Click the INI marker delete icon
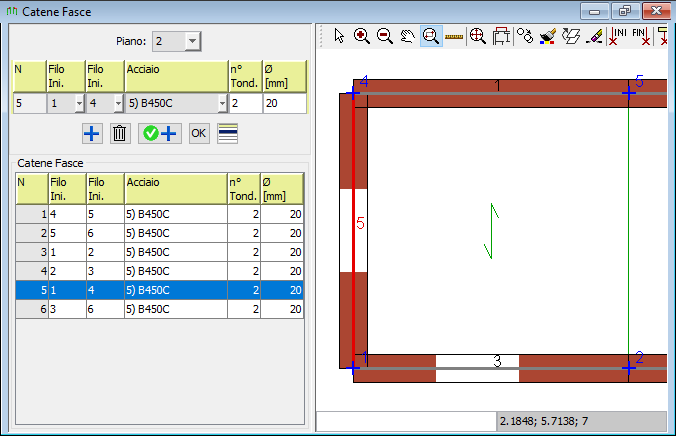The height and width of the screenshot is (436, 676). click(x=620, y=36)
